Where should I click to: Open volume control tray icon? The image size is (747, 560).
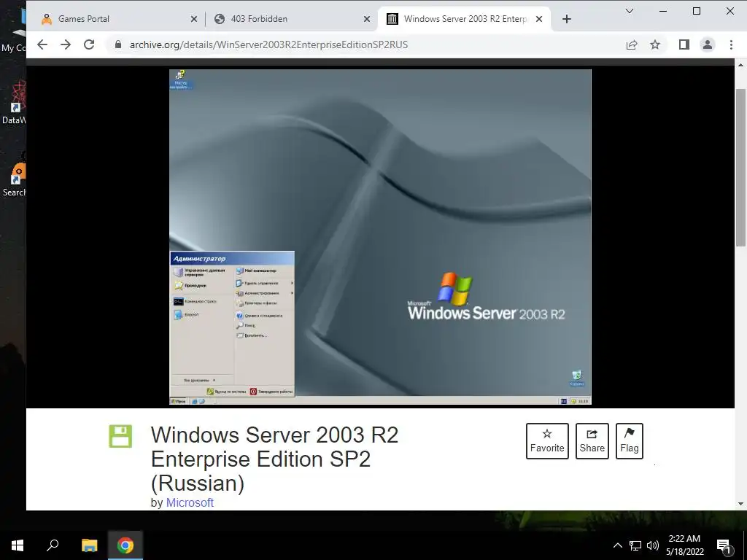pos(653,545)
